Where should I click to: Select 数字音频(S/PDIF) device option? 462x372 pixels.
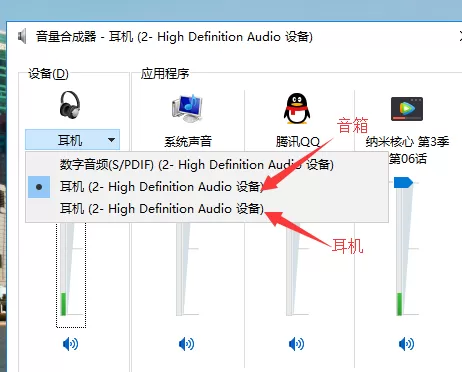coord(207,165)
